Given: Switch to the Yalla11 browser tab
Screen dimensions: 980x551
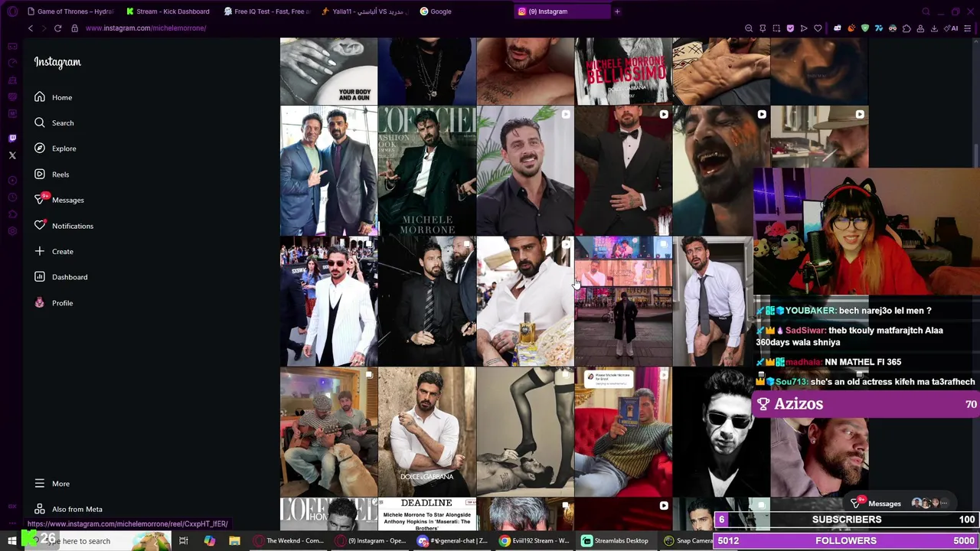Looking at the screenshot, I should (x=364, y=11).
